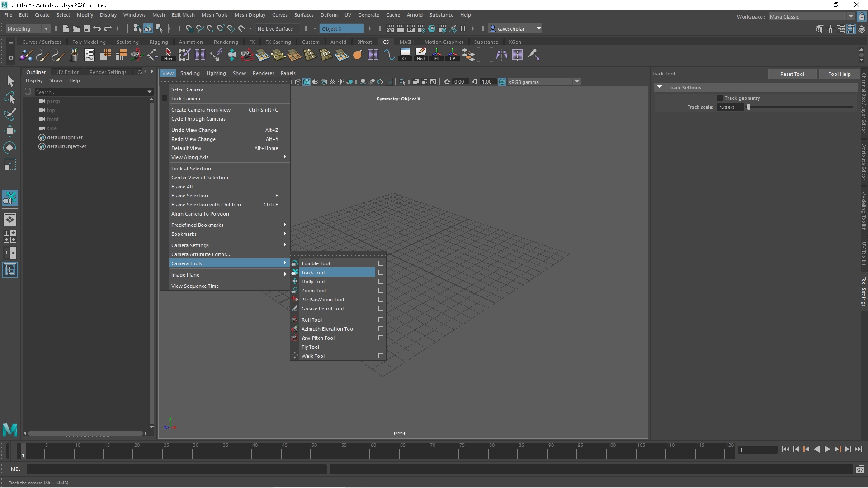868x488 pixels.
Task: Choose Dolly Tool from Camera Tools
Action: 313,281
